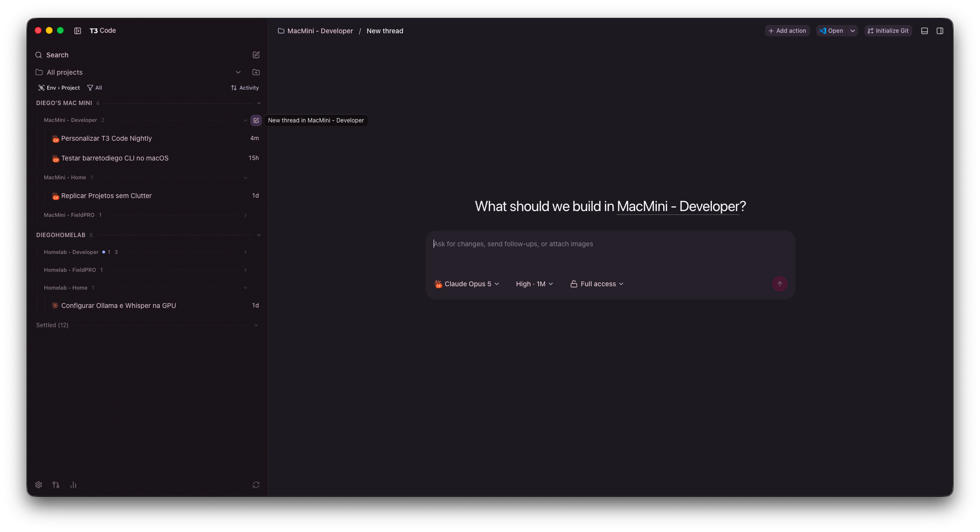The width and height of the screenshot is (980, 532).
Task: Expand the MacMini - FieldPRO project chevron
Action: pyautogui.click(x=245, y=215)
